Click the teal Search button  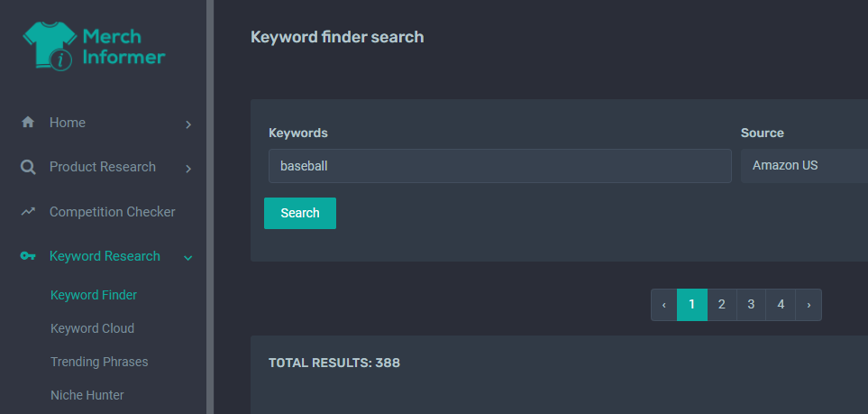[300, 214]
